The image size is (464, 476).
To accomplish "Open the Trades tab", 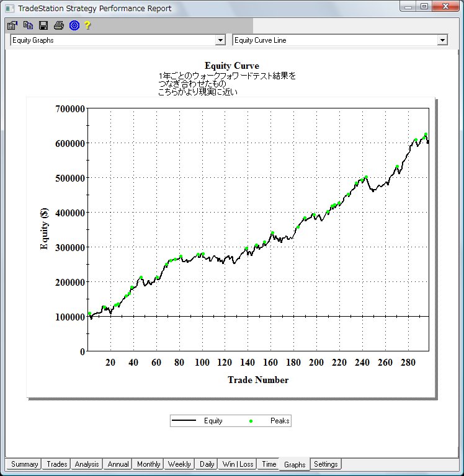I will tap(56, 464).
